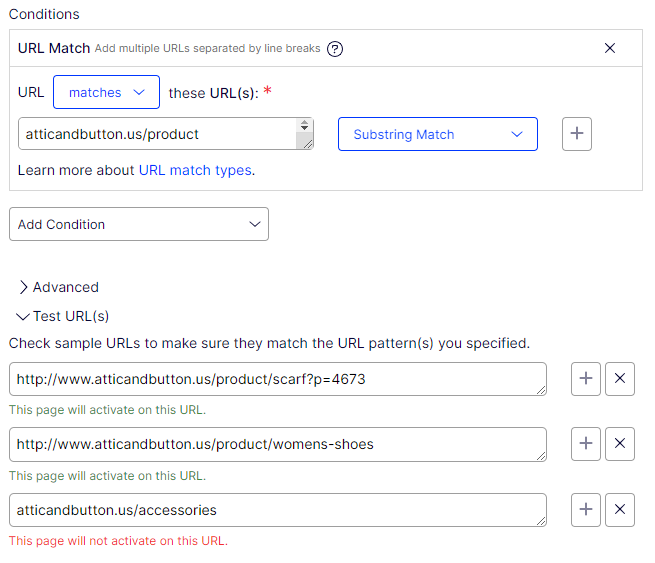Open the 'matches' dropdown
Screen dimensions: 655x563
(106, 92)
